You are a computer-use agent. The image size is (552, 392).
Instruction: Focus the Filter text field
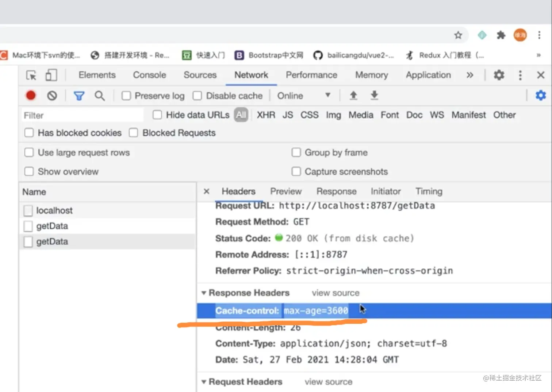click(x=83, y=115)
